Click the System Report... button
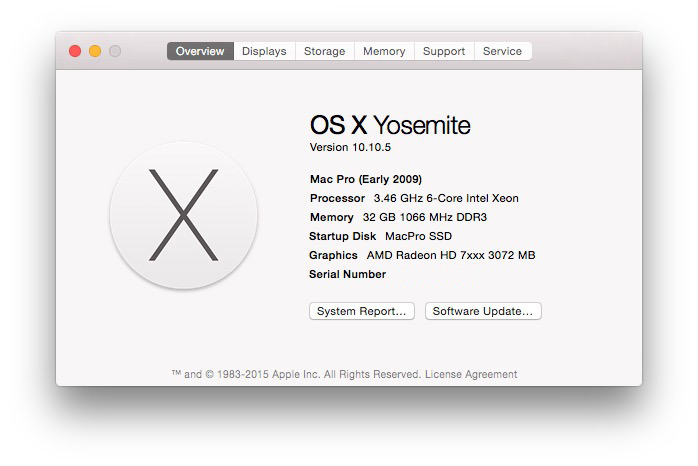Screen dimensions: 698x466 pyautogui.click(x=361, y=311)
